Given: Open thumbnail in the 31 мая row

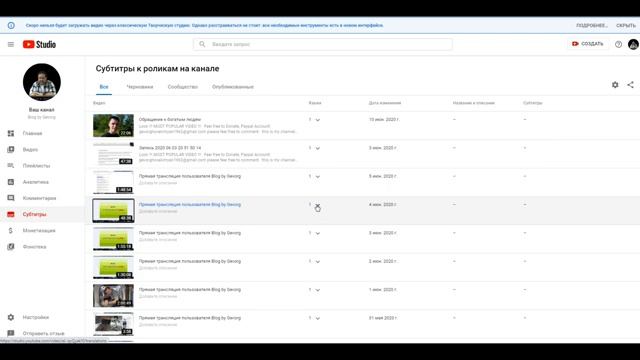Looking at the screenshot, I should click(x=113, y=324).
